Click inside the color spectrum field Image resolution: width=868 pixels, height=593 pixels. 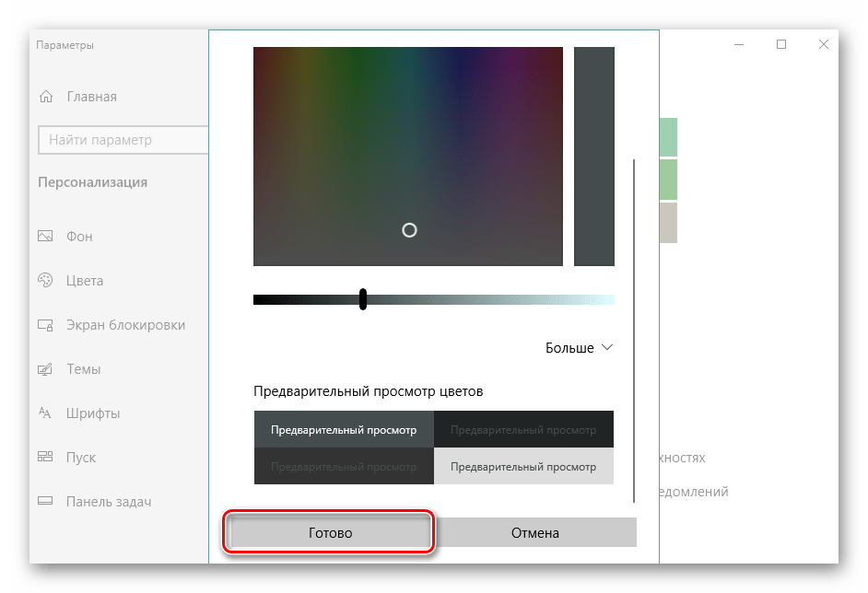coord(408,156)
